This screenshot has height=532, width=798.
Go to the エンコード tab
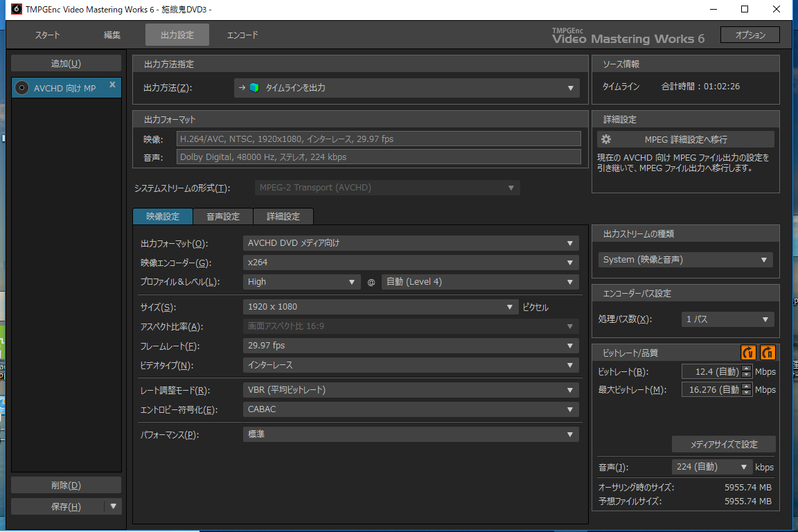point(242,35)
